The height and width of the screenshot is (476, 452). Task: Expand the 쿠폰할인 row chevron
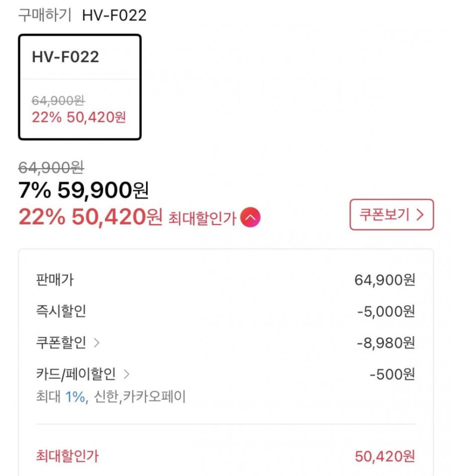[97, 342]
